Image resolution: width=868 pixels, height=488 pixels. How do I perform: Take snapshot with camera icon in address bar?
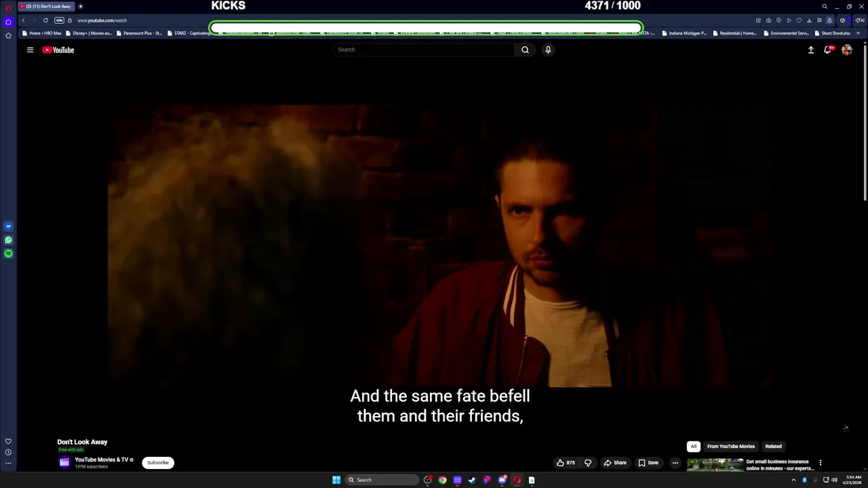point(768,20)
